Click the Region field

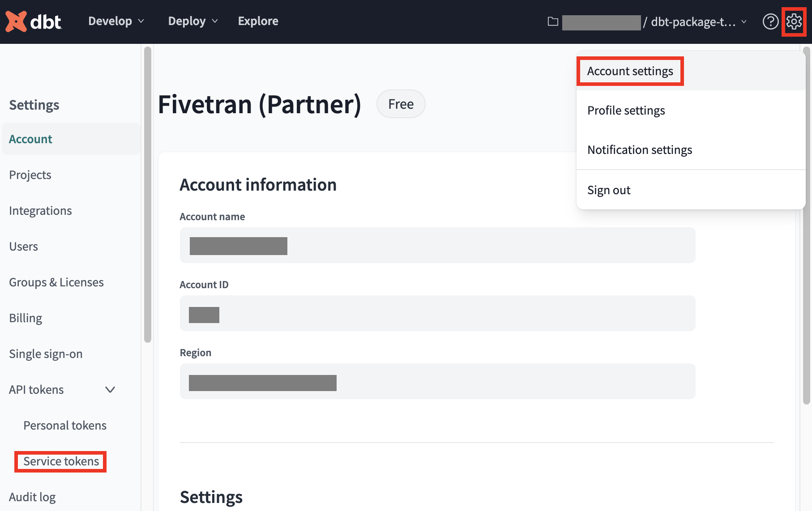(437, 381)
